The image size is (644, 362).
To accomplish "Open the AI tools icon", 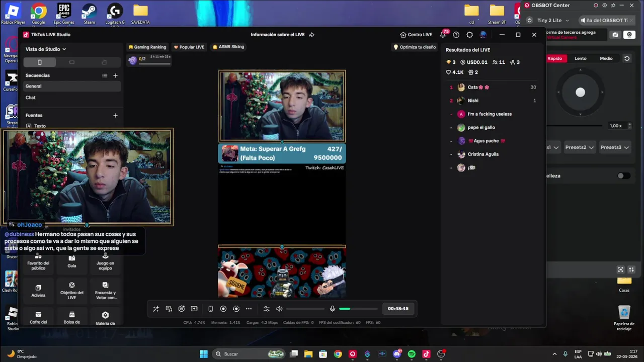I will [x=182, y=309].
